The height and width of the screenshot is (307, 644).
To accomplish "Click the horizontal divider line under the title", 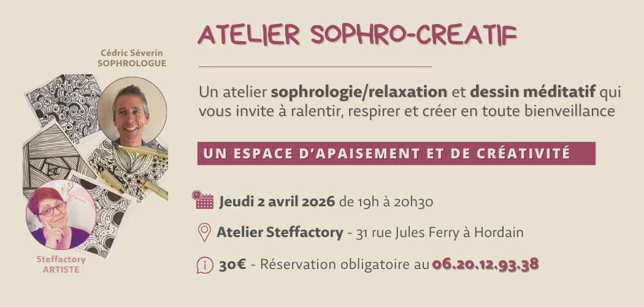I will (315, 66).
